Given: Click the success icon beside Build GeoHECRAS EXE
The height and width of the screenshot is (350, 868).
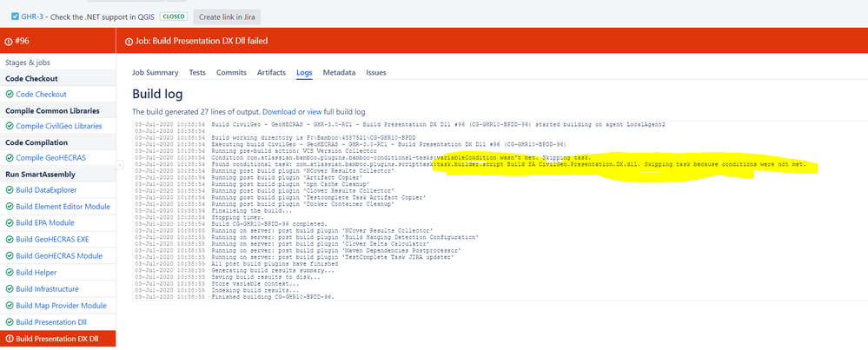Looking at the screenshot, I should (x=10, y=240).
